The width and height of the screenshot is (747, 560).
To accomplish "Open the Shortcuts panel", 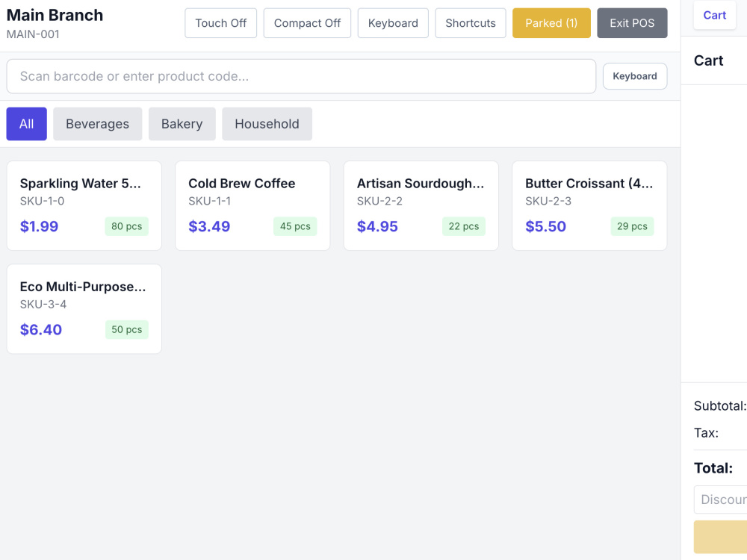I will [470, 23].
